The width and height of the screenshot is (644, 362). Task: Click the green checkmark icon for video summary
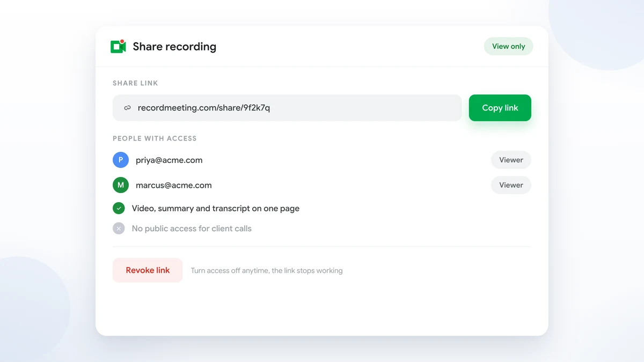coord(119,208)
